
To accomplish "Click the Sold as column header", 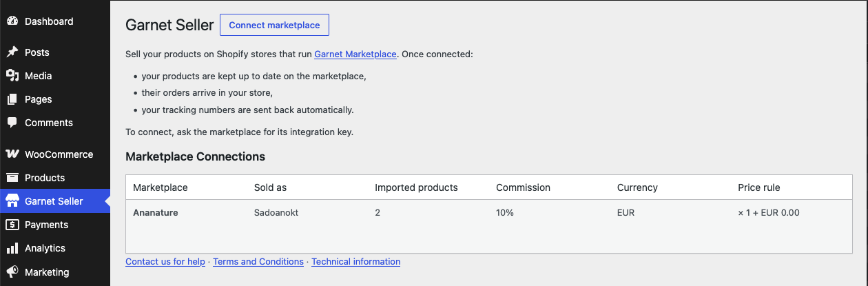I will [270, 187].
